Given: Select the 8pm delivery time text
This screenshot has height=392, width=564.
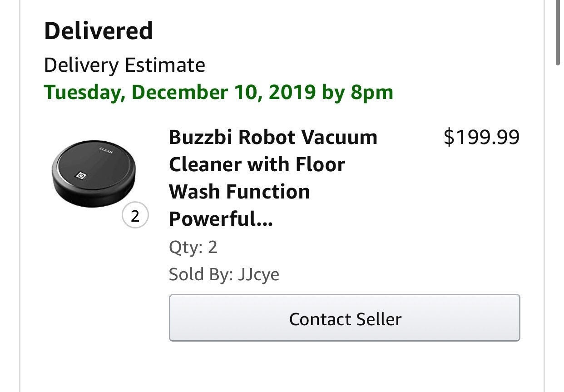Looking at the screenshot, I should 371,93.
